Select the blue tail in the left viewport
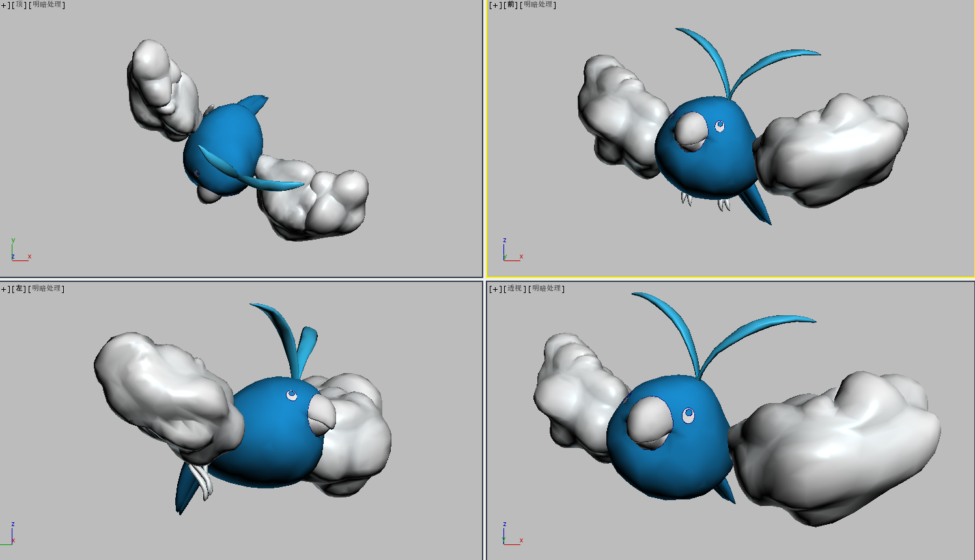Viewport: 975px width, 560px height. [x=186, y=488]
